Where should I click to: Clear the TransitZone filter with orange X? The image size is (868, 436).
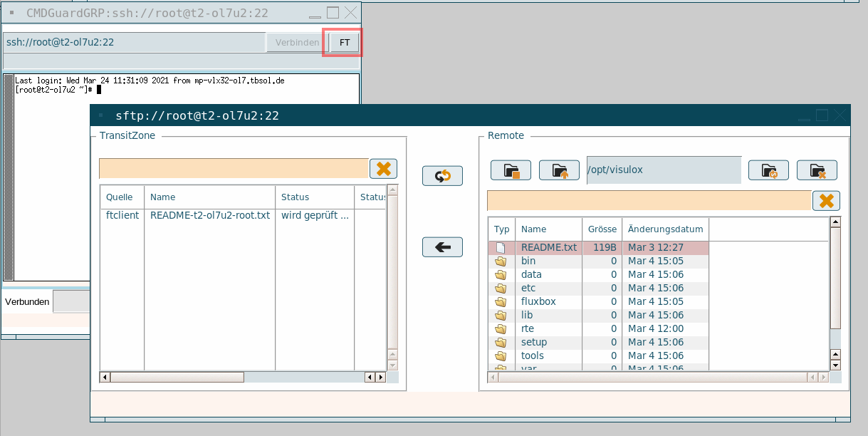pos(383,169)
